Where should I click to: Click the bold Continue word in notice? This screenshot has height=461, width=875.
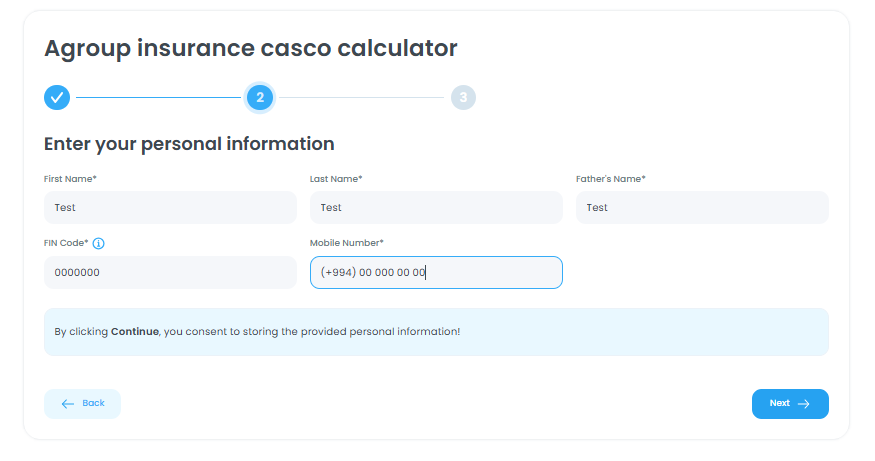(x=134, y=331)
